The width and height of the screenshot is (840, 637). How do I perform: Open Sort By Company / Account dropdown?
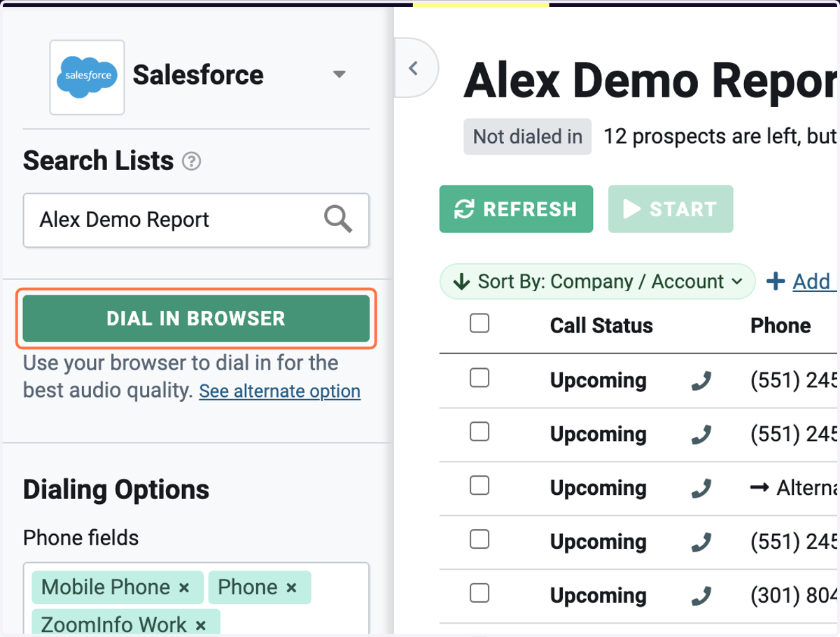598,281
